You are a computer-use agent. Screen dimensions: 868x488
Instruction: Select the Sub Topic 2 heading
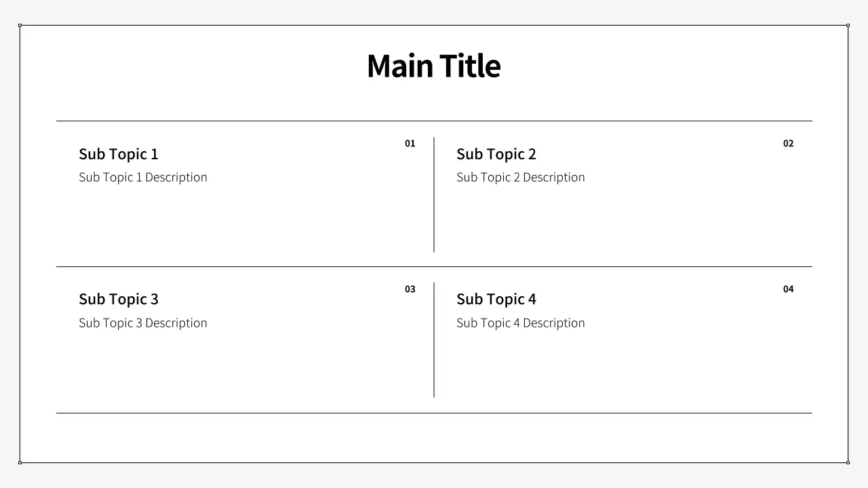point(496,154)
